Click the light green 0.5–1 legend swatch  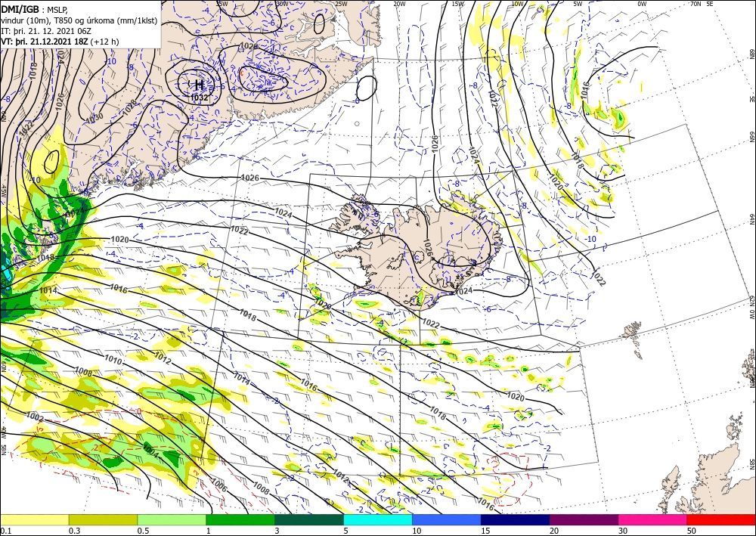(x=172, y=519)
